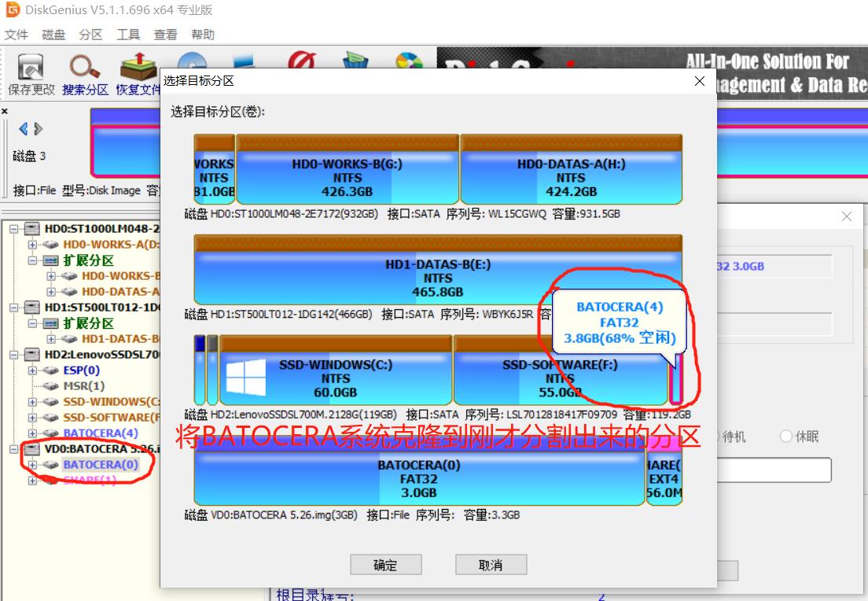Open the 分区 menu
Image resolution: width=868 pixels, height=601 pixels.
[90, 35]
